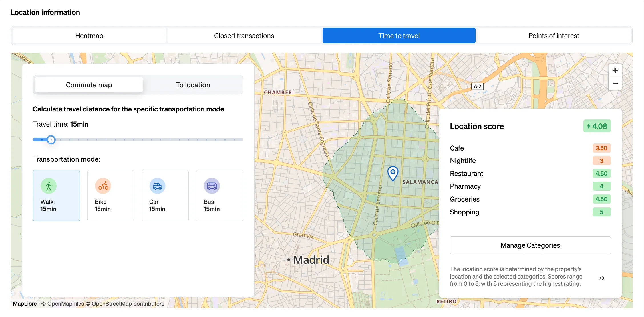Select Walk 15min transportation card
Screen dimensions: 644x317
point(56,196)
